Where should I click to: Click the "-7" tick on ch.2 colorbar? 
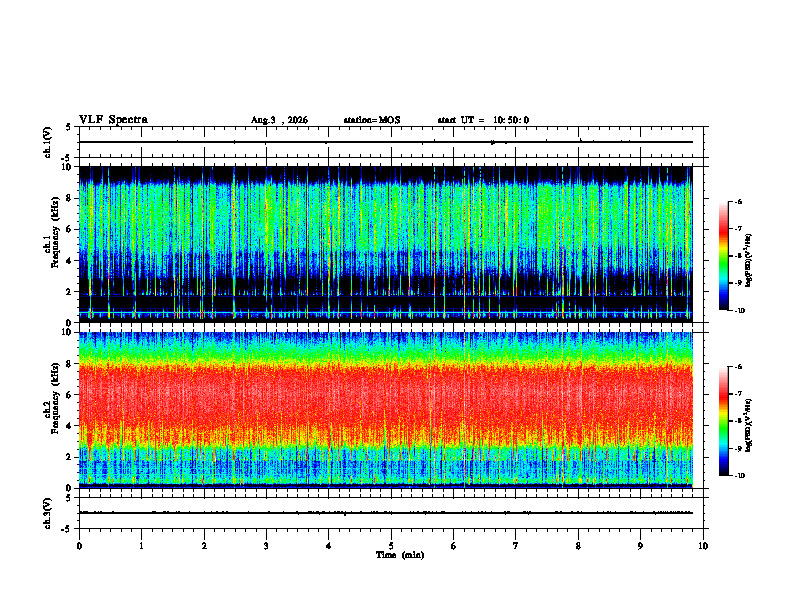pos(738,394)
